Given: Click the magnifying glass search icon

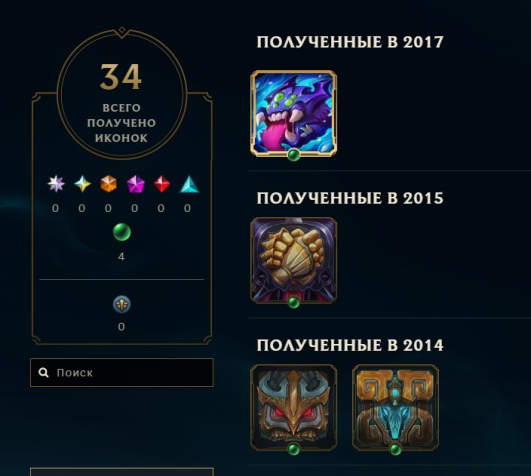Looking at the screenshot, I should pyautogui.click(x=43, y=373).
